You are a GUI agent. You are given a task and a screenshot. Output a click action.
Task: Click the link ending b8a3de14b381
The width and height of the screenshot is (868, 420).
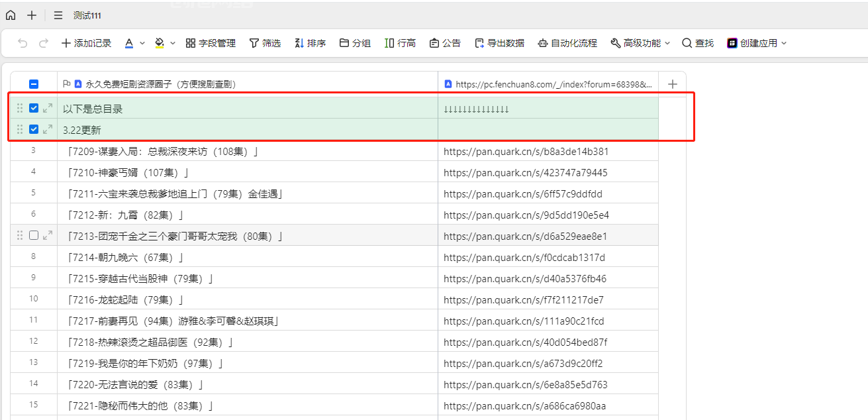tap(526, 151)
